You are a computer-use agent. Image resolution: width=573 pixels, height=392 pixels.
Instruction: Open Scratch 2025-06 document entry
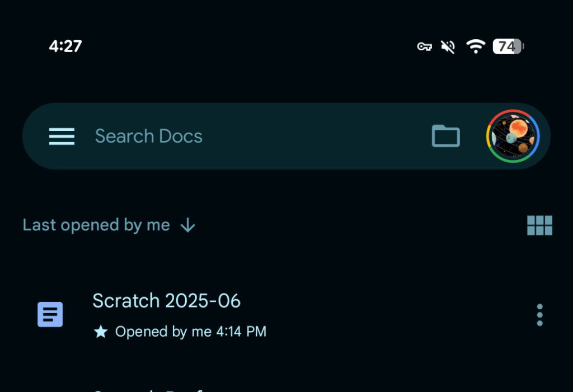[x=166, y=301]
